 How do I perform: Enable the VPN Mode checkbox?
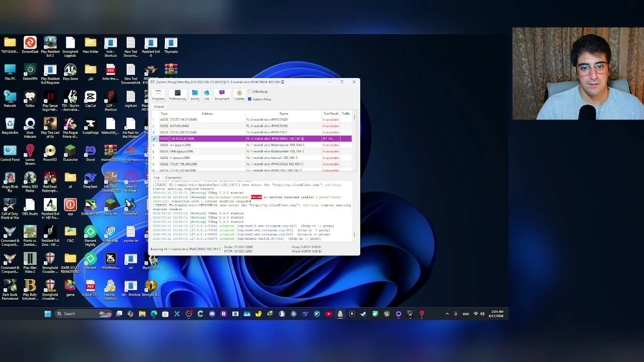(x=250, y=92)
